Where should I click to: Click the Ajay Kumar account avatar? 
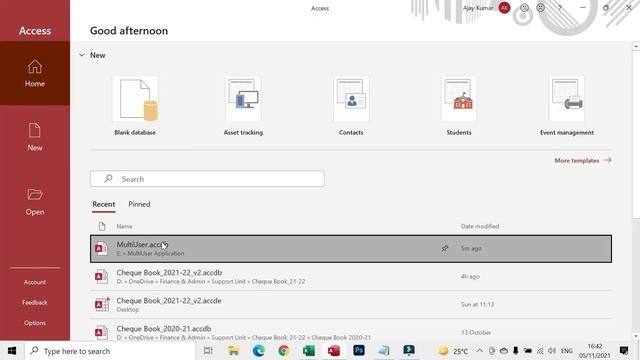504,8
